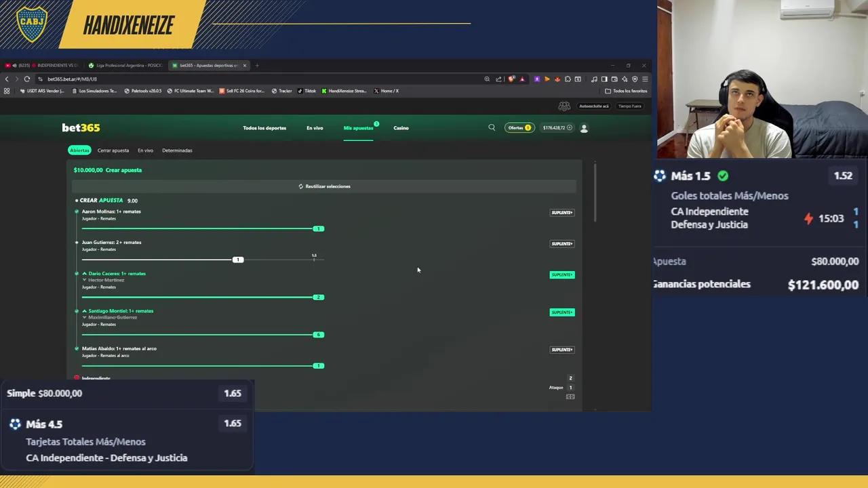Click the Matias Abaldo: 1+ remates al arco text
Screen dimensions: 868x488
click(119, 348)
